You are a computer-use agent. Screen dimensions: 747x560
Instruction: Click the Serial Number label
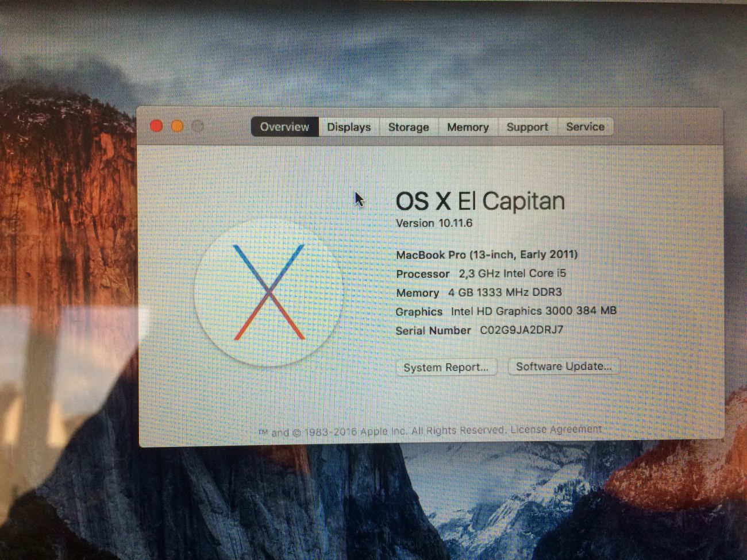(x=433, y=331)
